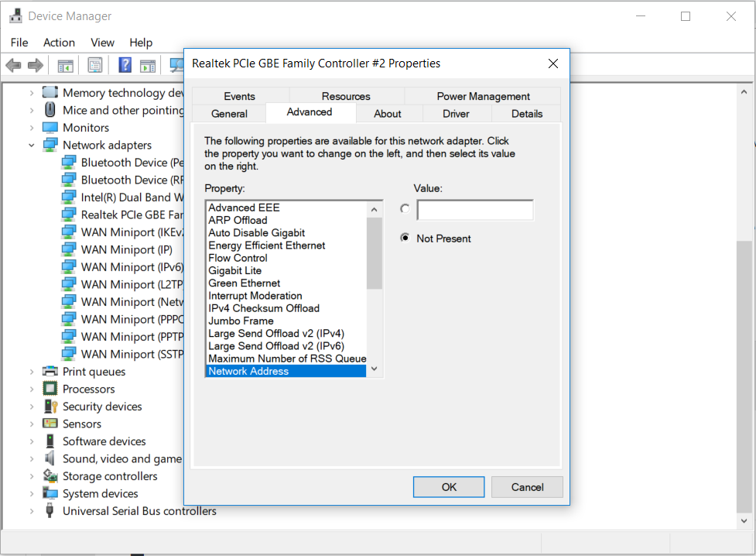Click the mouse icon beside Mice and other pointing

(50, 109)
